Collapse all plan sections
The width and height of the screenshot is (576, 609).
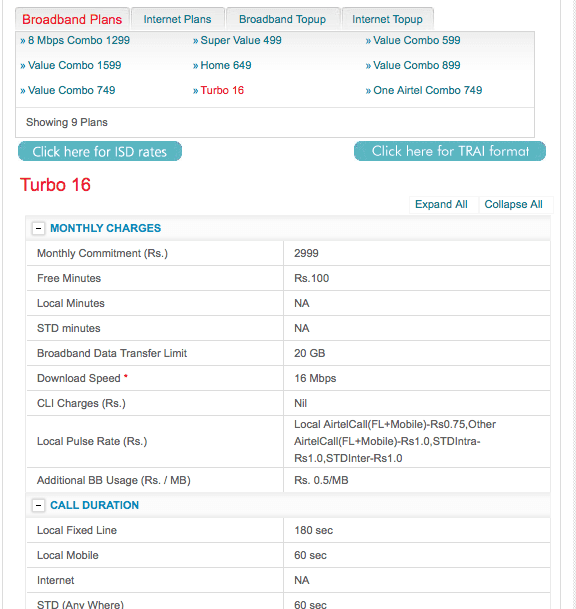[x=513, y=204]
